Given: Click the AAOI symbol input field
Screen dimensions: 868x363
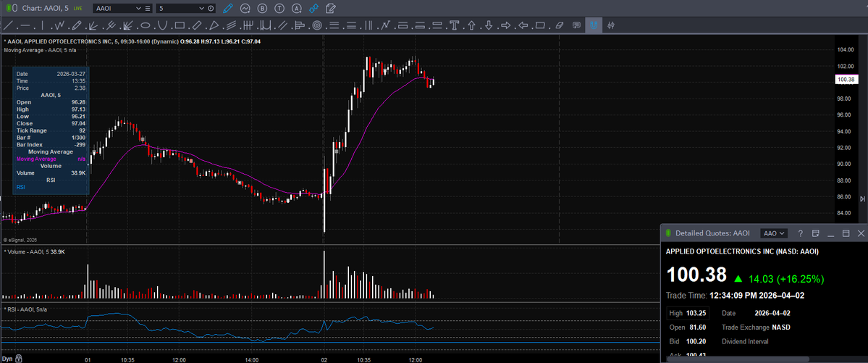Looking at the screenshot, I should point(113,9).
